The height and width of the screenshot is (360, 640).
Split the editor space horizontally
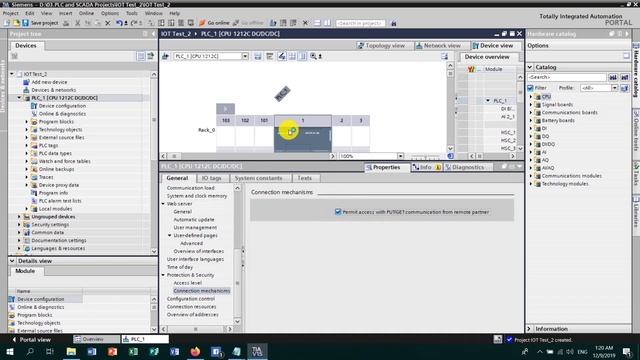pos(317,23)
